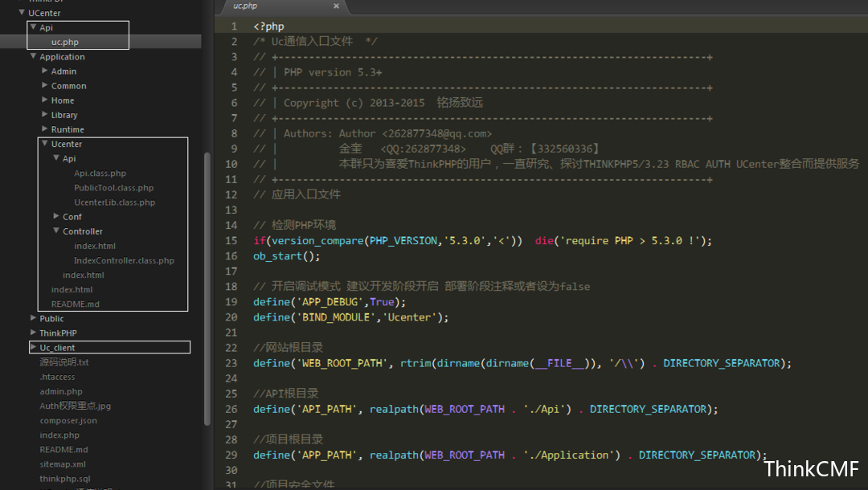Click 'PHP version 5.3+' comment
The height and width of the screenshot is (490, 868).
(x=333, y=72)
